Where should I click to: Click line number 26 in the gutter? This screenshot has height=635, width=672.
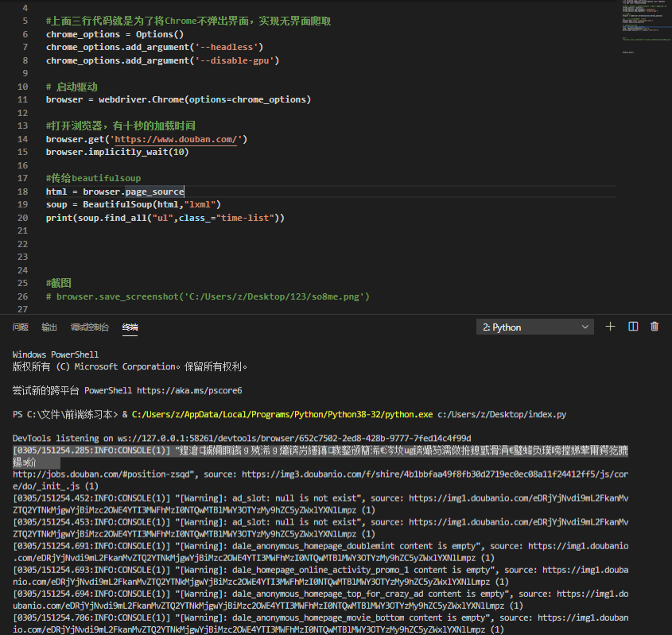22,296
